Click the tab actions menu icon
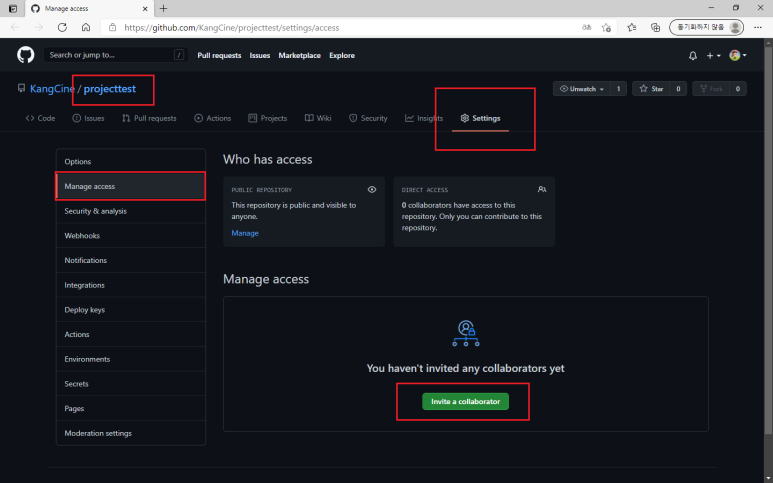This screenshot has height=483, width=773. tap(13, 8)
